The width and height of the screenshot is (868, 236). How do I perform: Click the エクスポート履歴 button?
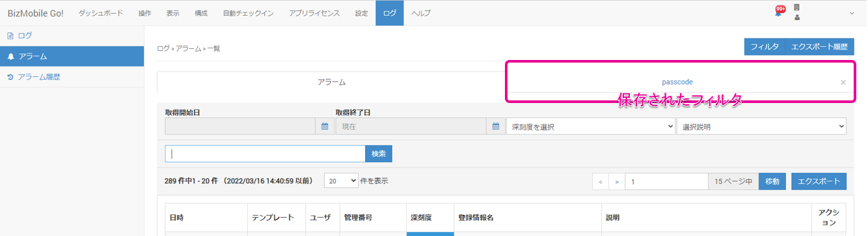819,46
